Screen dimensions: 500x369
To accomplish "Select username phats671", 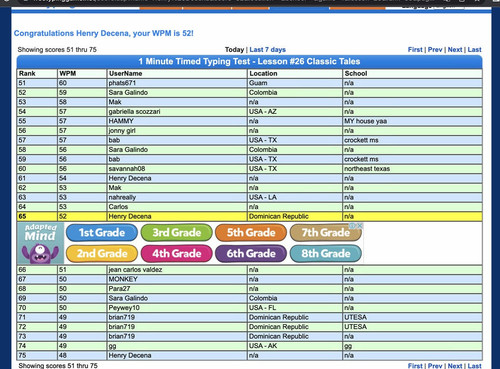I will coord(122,83).
